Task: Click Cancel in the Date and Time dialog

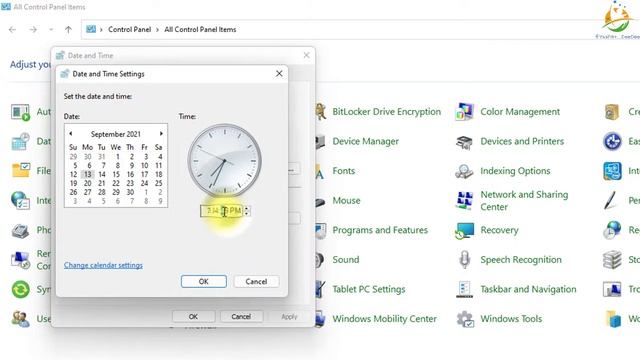Action: coord(241,316)
